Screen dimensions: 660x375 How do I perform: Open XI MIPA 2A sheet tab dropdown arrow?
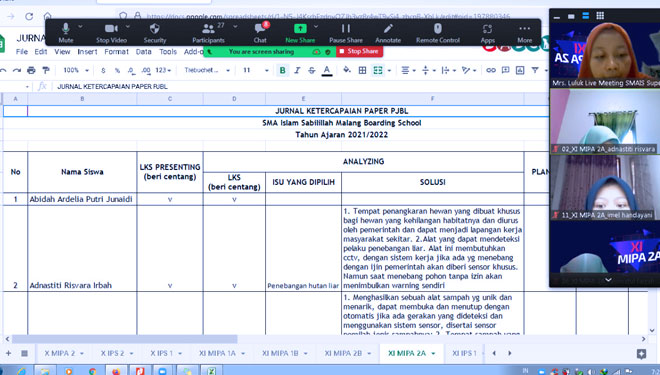(433, 354)
